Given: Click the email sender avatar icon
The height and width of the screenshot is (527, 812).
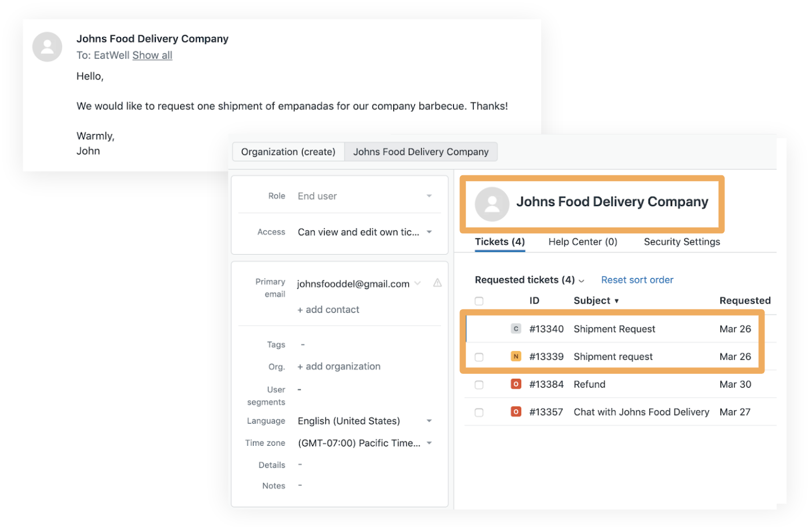Looking at the screenshot, I should coord(47,47).
